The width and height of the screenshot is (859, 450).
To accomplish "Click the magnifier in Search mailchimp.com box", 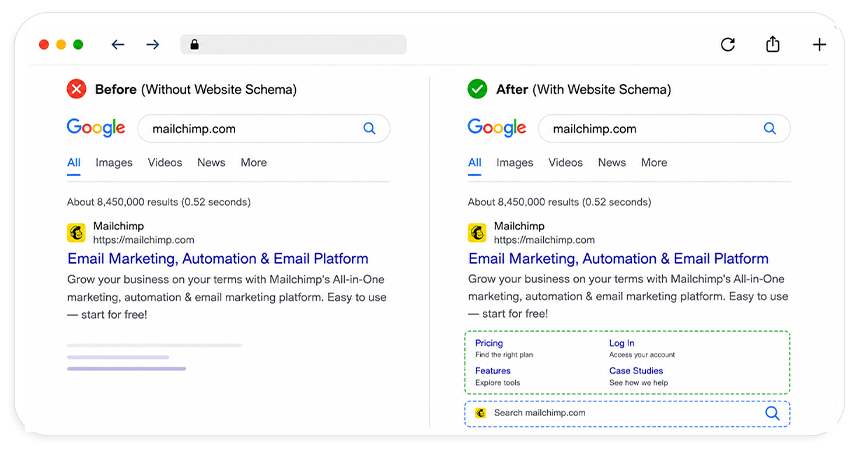I will (772, 413).
